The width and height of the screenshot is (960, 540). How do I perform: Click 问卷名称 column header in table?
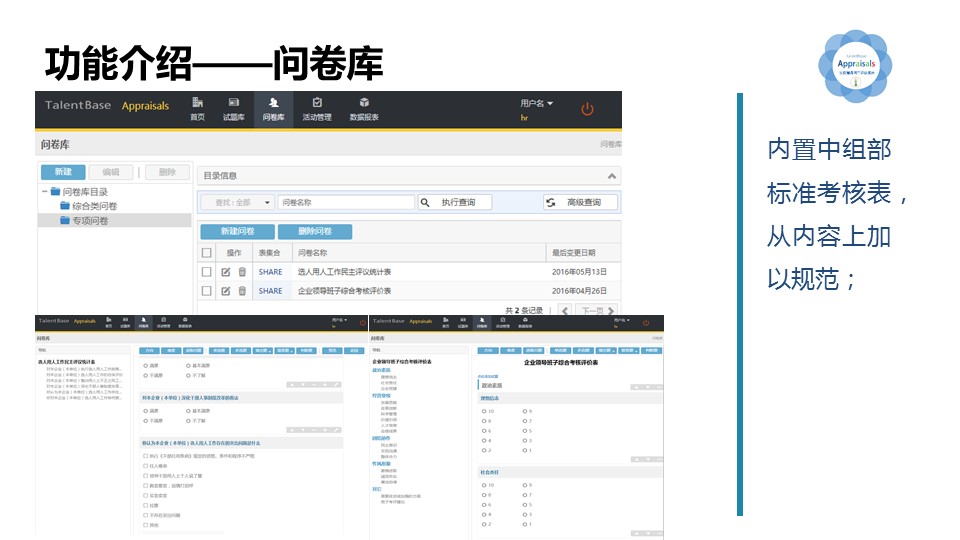click(312, 253)
